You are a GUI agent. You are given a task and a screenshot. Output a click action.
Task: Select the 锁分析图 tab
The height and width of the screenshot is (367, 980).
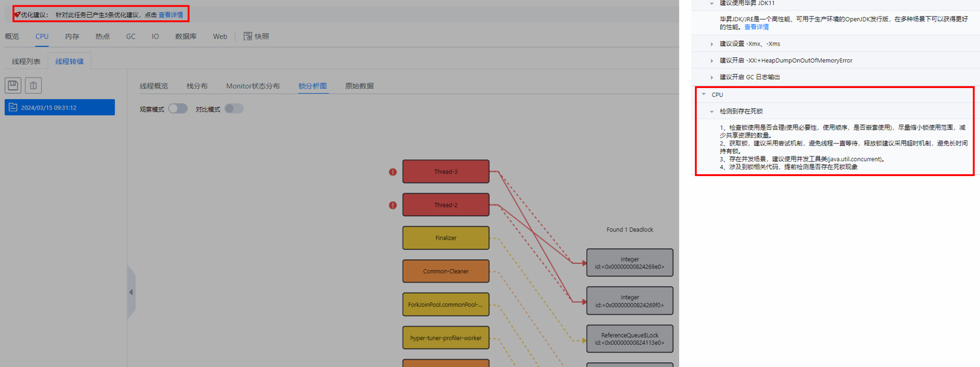(313, 86)
